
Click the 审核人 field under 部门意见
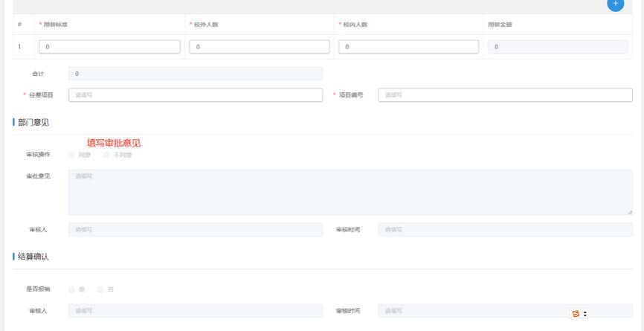(x=196, y=230)
